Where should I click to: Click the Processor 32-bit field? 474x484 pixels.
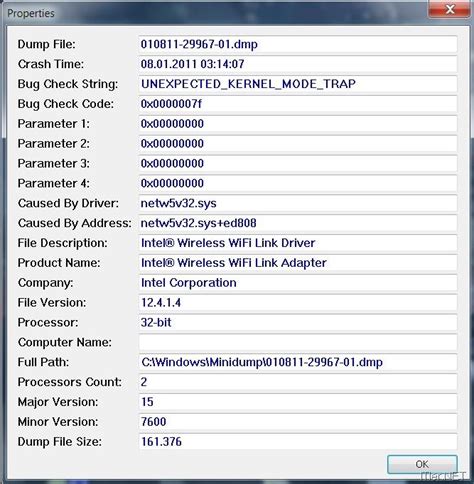point(298,323)
